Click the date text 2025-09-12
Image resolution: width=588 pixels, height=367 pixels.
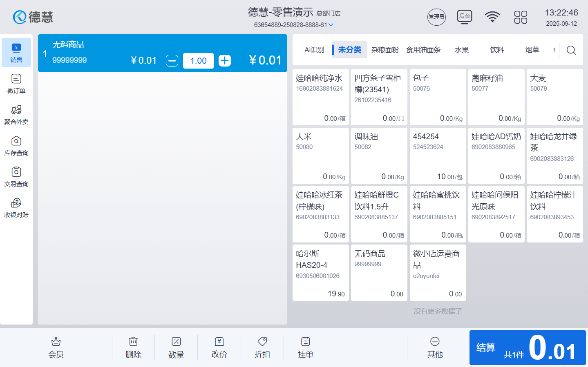[561, 24]
